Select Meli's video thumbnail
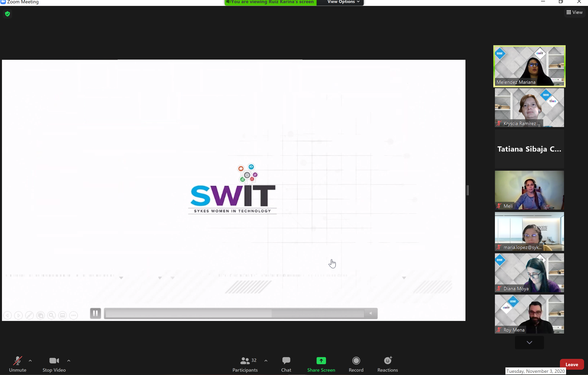 529,190
